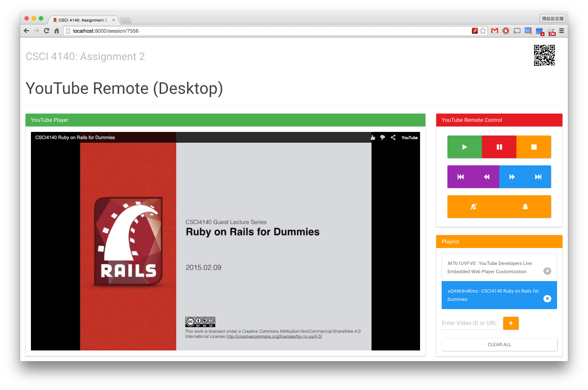Dislike the video with thumbs down icon
588x390 pixels.
coord(383,138)
